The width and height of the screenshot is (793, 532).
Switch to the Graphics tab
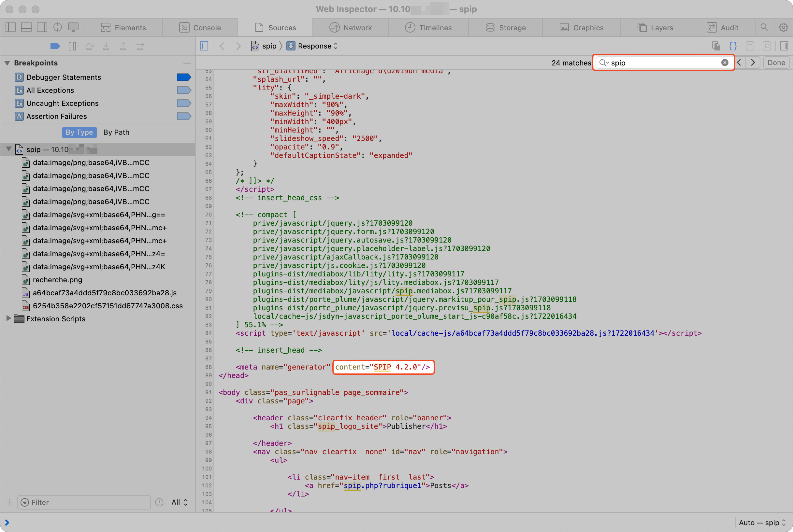pyautogui.click(x=582, y=27)
